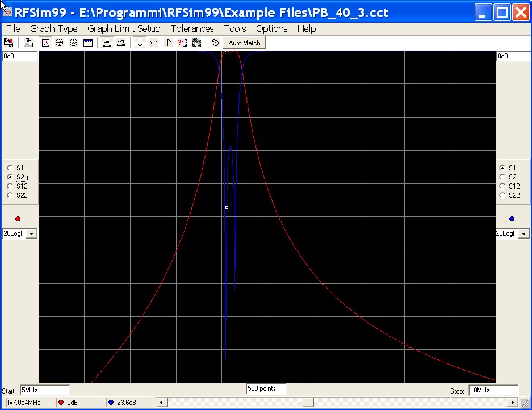Image resolution: width=532 pixels, height=410 pixels.
Task: Select left S22 radio button
Action: pos(10,195)
